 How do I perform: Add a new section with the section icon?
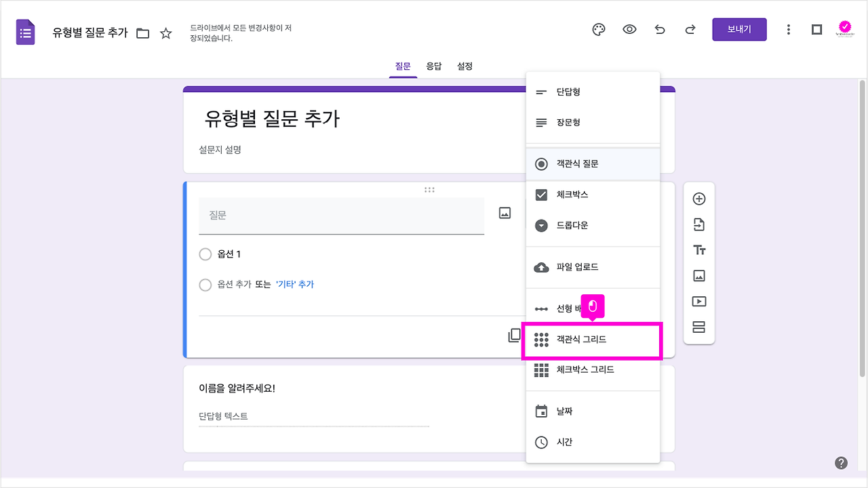698,327
